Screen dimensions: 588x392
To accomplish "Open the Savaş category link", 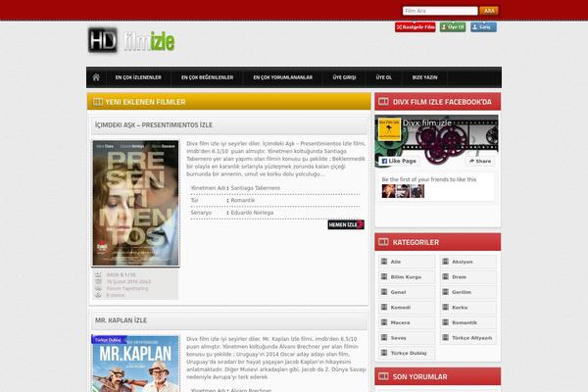I will 398,338.
